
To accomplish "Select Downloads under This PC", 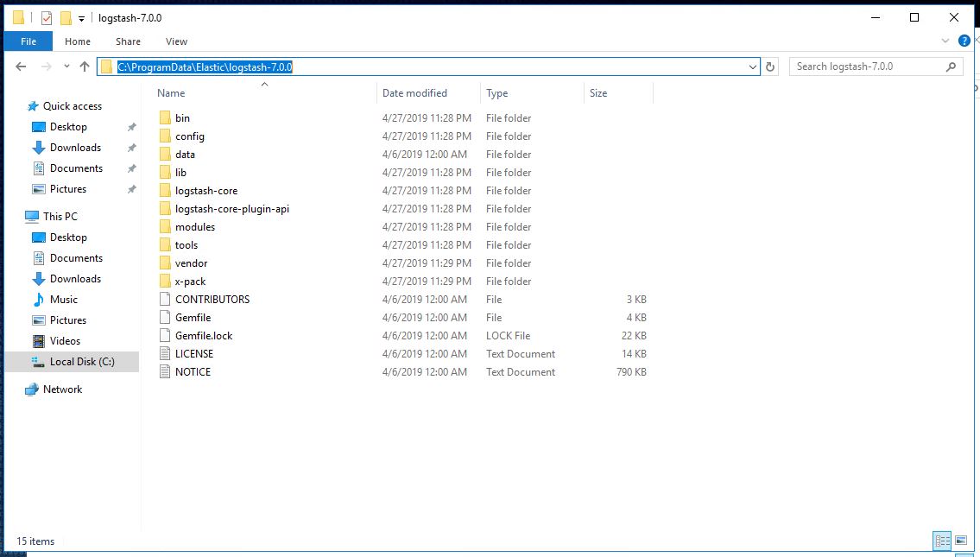I will click(x=75, y=279).
